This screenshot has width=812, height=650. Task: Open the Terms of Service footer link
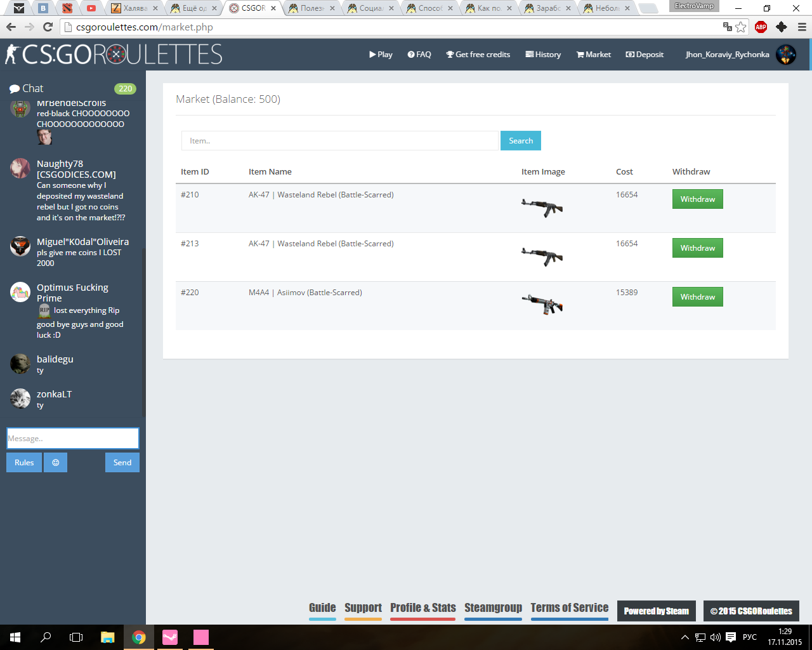(570, 609)
